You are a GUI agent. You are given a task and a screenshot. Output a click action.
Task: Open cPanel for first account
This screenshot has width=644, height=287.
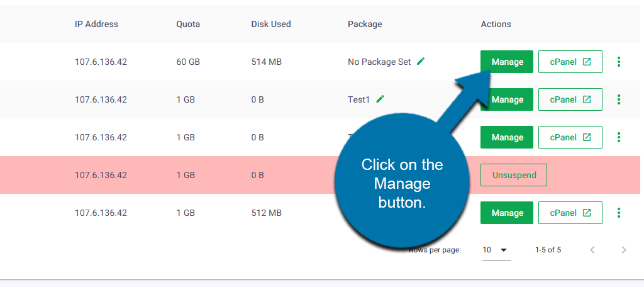(x=570, y=62)
